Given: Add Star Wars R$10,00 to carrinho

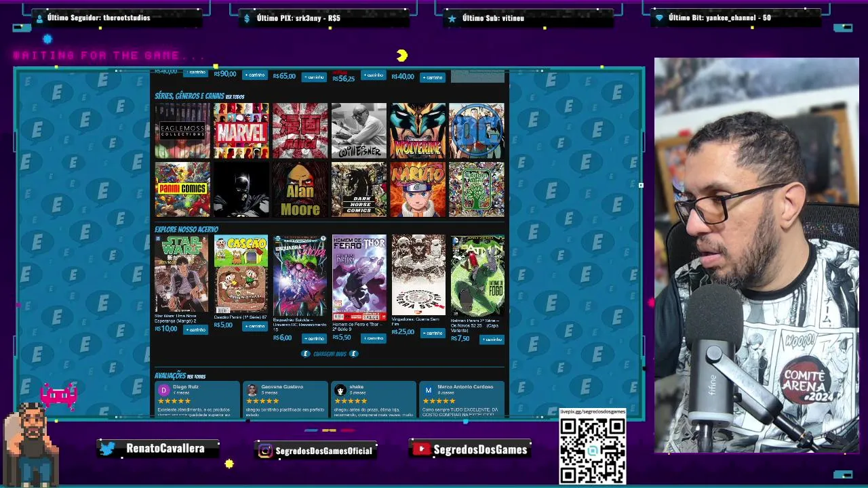Looking at the screenshot, I should coord(195,329).
